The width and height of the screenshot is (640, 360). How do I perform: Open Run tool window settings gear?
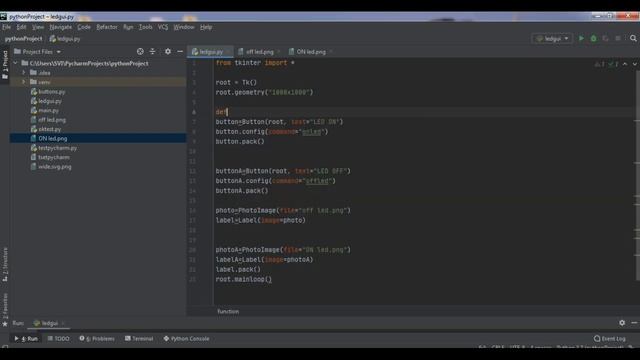tap(622, 322)
